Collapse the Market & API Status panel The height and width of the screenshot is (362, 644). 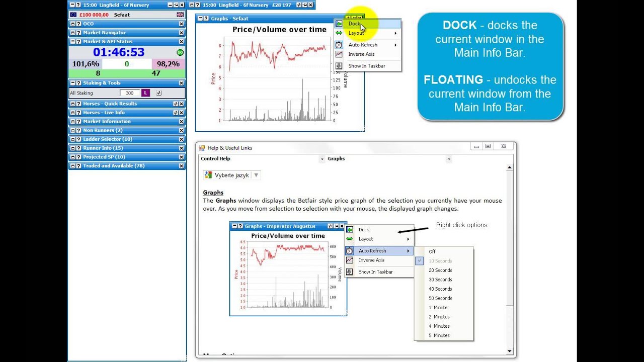click(72, 42)
